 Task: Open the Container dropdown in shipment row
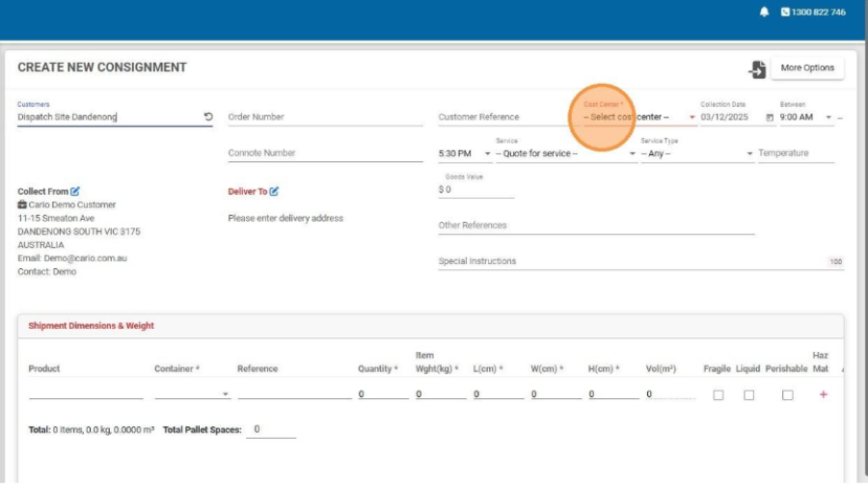pos(192,393)
